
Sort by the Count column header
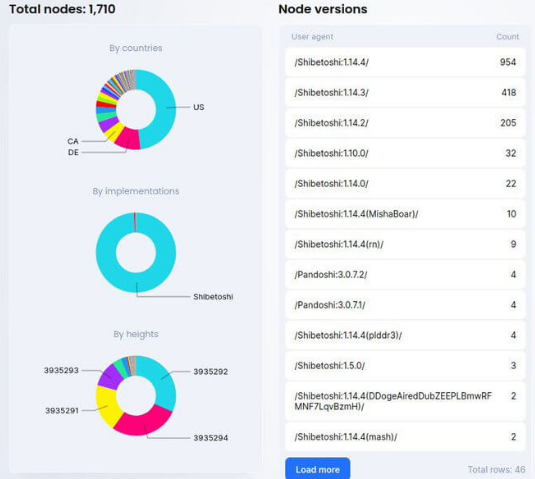[x=507, y=37]
